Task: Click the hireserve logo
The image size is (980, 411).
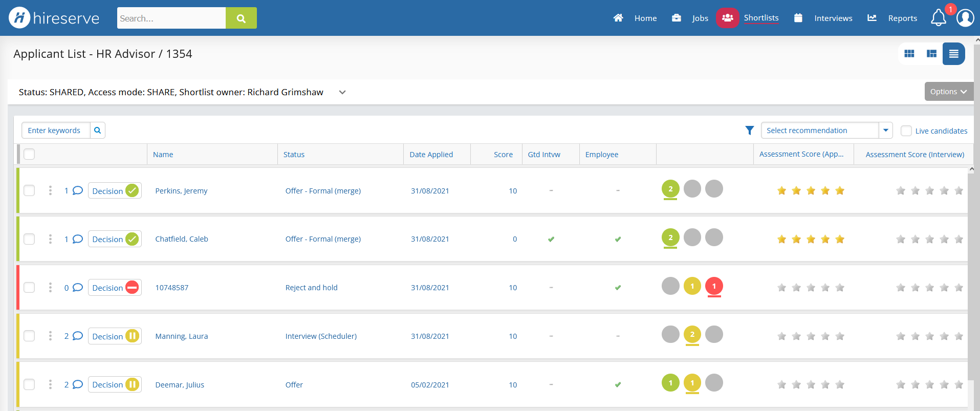Action: pyautogui.click(x=54, y=18)
